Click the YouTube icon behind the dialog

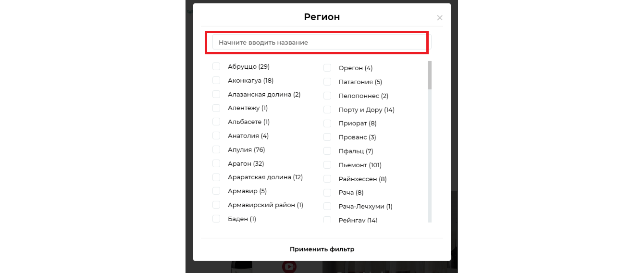289,266
